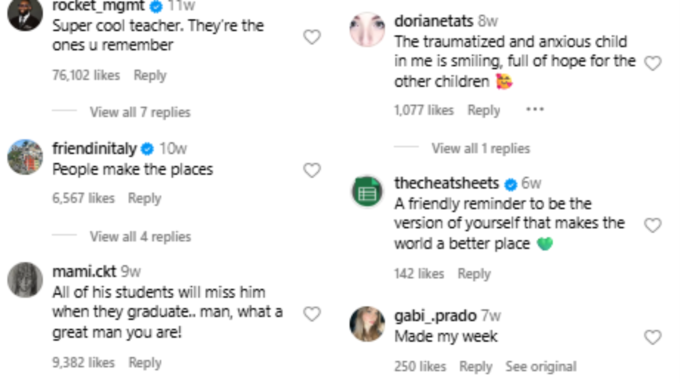
Task: Click "See original" on gabi_.prado's comment
Action: coord(541,367)
